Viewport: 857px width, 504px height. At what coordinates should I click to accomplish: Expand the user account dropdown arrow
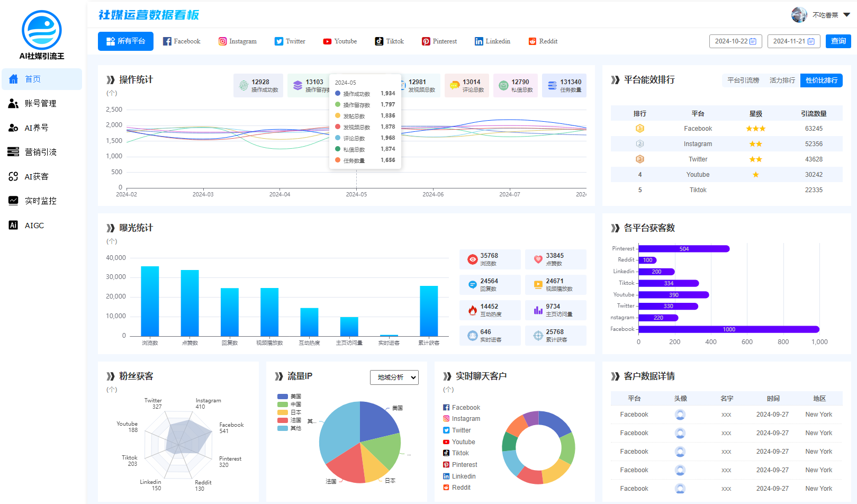click(x=846, y=15)
